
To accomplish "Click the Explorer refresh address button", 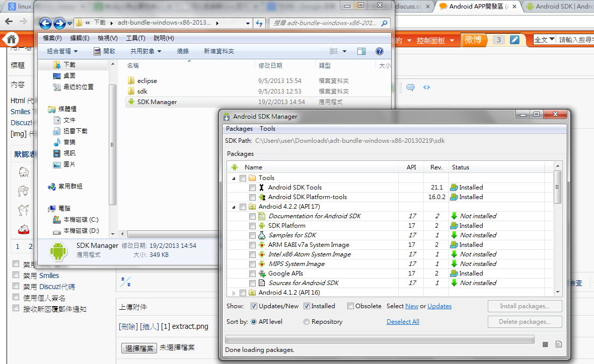I will pyautogui.click(x=259, y=23).
